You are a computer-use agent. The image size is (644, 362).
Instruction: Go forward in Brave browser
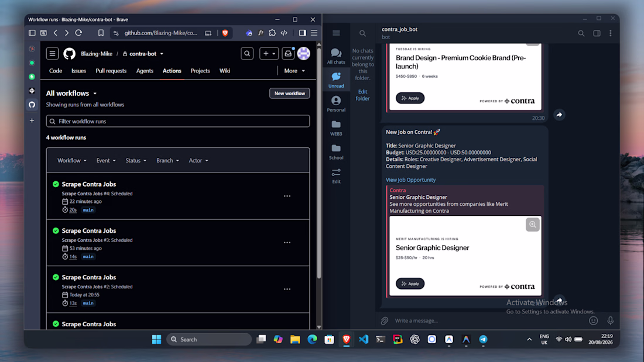[67, 33]
